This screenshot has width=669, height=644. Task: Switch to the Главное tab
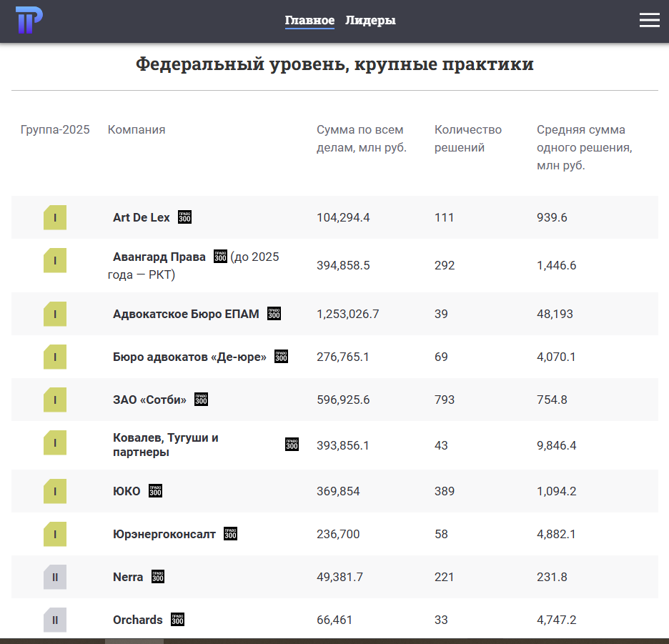pos(309,21)
